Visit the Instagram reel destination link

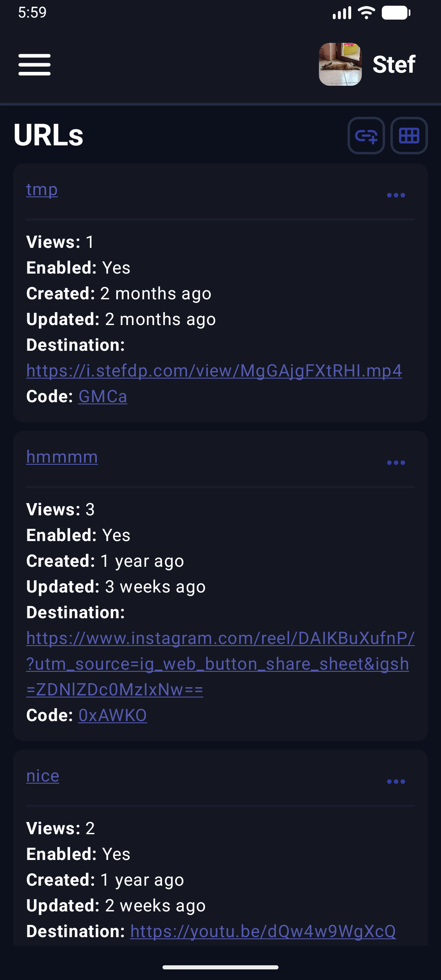pos(220,664)
